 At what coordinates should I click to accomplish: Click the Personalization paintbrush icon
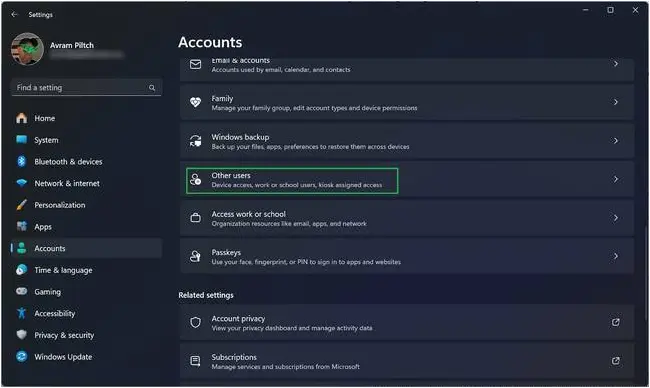22,205
